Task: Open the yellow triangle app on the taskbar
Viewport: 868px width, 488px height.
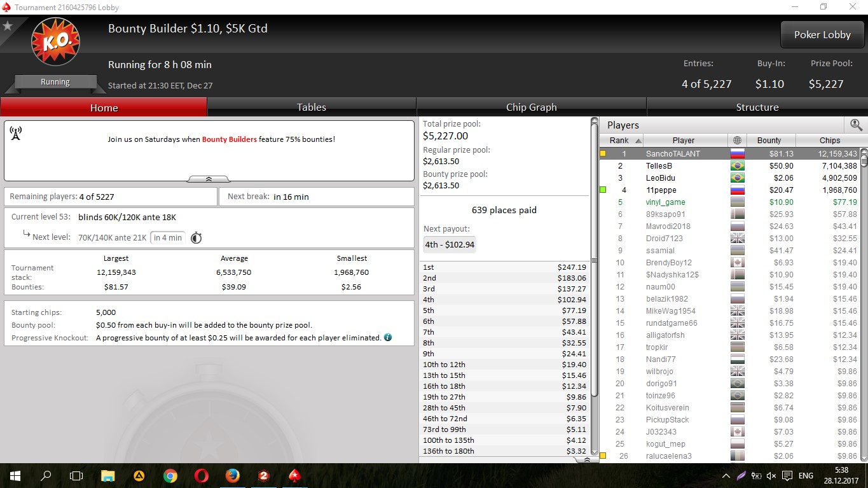Action: (x=139, y=475)
